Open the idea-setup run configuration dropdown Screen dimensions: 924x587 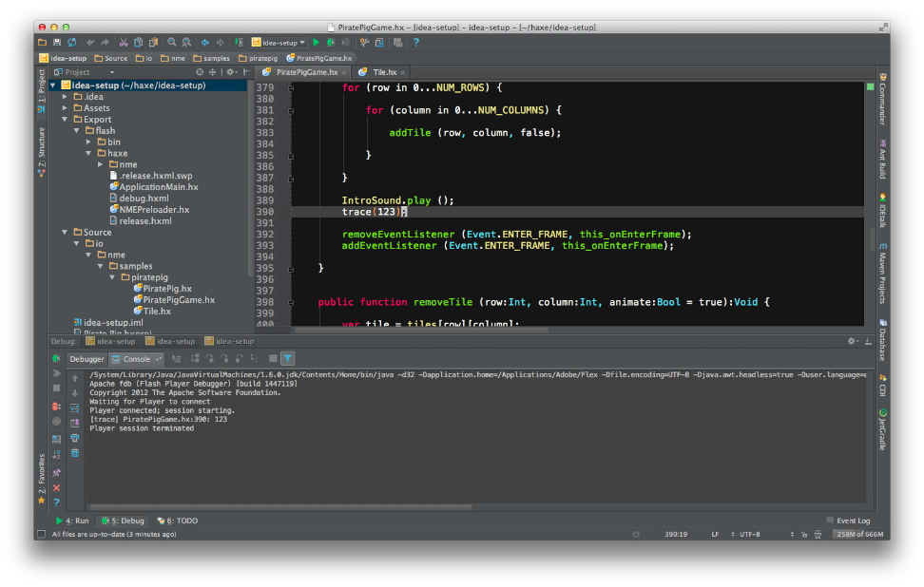[x=279, y=43]
